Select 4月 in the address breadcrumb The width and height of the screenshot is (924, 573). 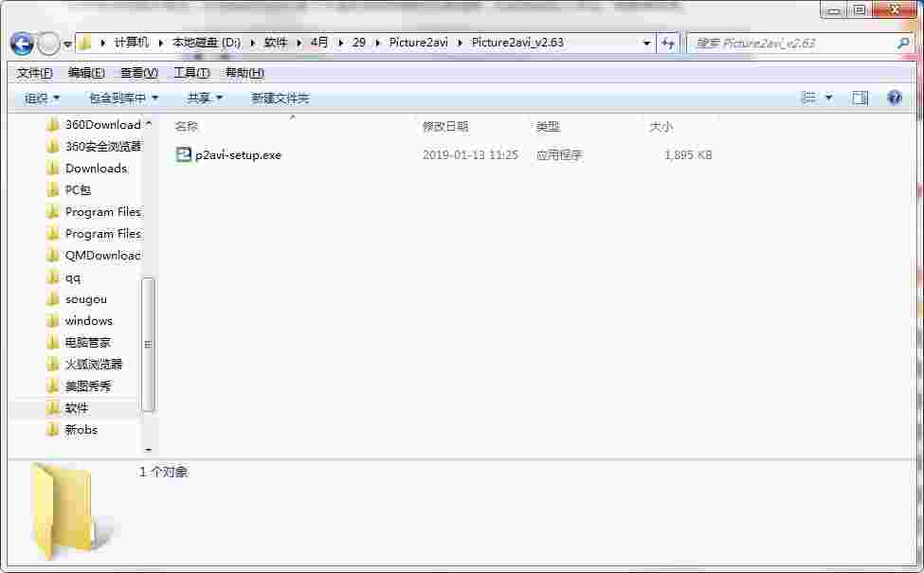coord(319,43)
